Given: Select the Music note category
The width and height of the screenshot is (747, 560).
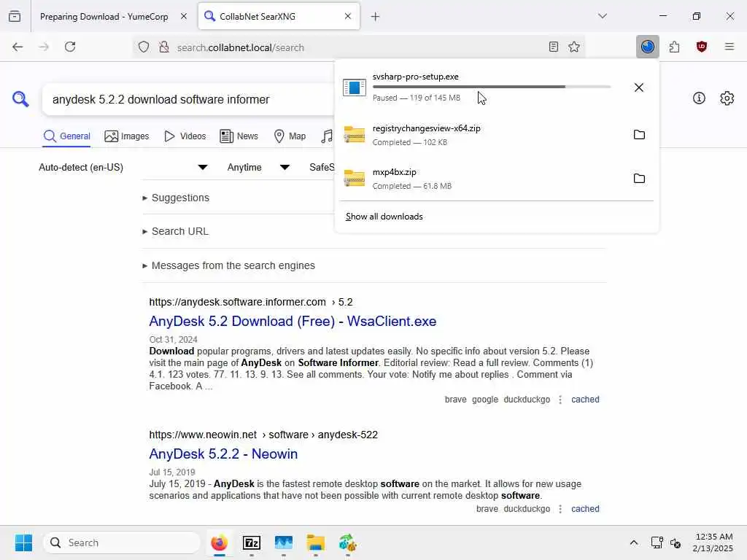Looking at the screenshot, I should (x=327, y=136).
